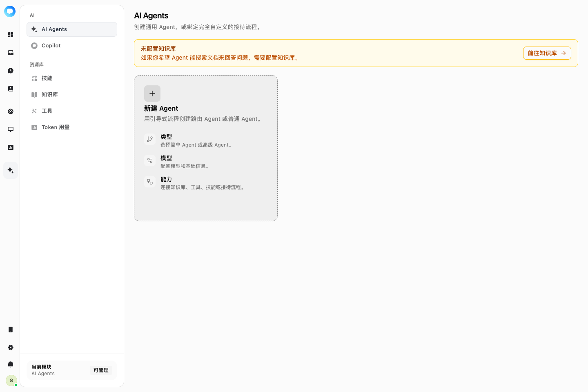This screenshot has height=392, width=588.
Task: Select the AI sparkle icon in left rail
Action: pos(11,170)
